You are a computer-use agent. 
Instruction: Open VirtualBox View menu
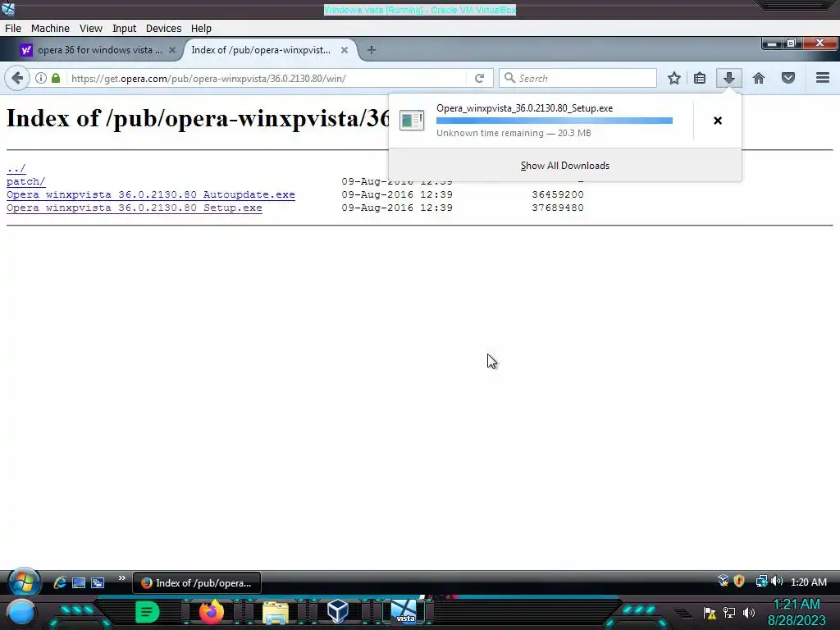91,29
